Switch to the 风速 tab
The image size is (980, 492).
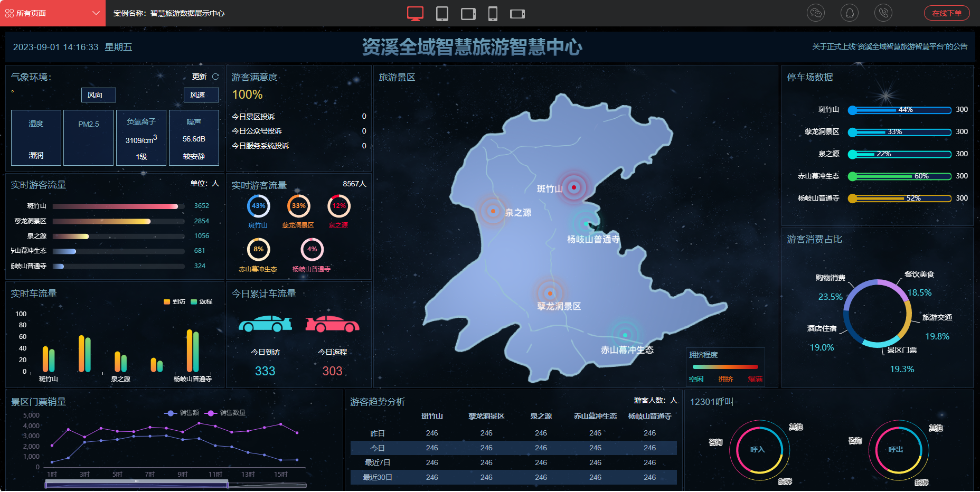[201, 95]
